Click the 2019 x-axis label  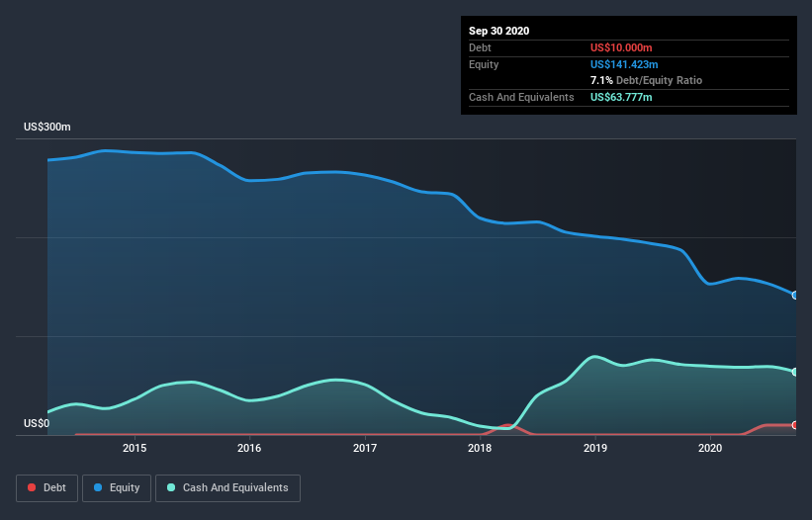point(595,448)
